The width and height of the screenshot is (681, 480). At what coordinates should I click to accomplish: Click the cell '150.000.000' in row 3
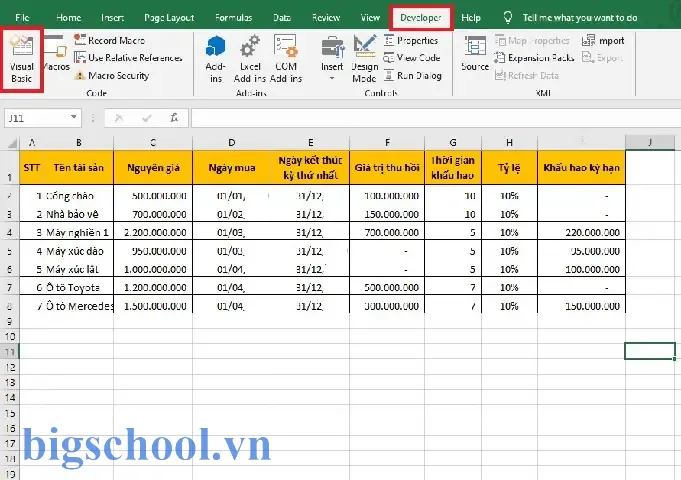point(387,214)
